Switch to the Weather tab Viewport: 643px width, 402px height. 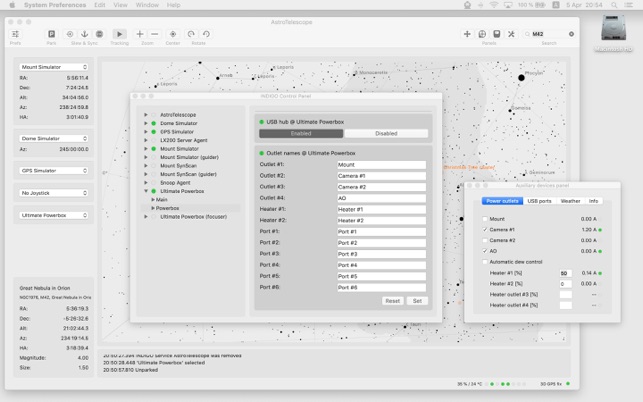point(570,201)
